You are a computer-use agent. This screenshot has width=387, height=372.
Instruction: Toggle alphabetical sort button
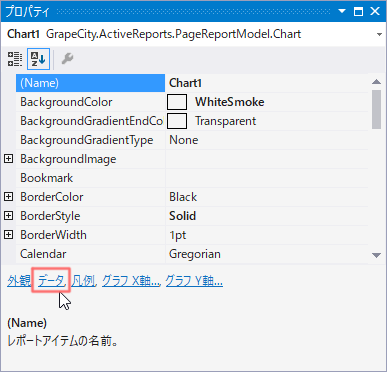pyautogui.click(x=38, y=59)
